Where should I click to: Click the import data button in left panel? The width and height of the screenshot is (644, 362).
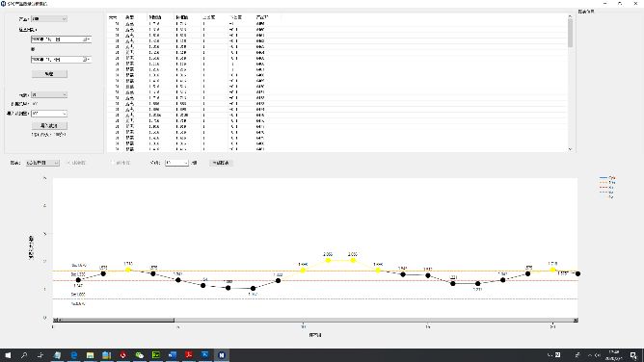coord(49,125)
